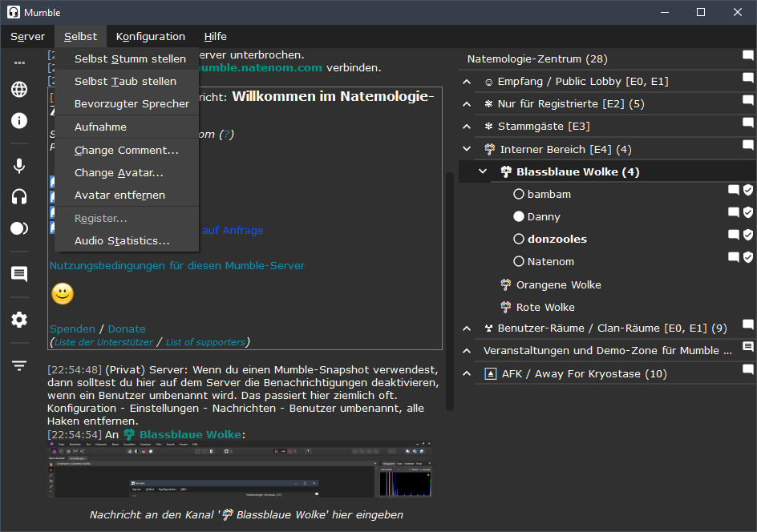
Task: Click the smiley emoji in welcome message
Action: coord(63,293)
